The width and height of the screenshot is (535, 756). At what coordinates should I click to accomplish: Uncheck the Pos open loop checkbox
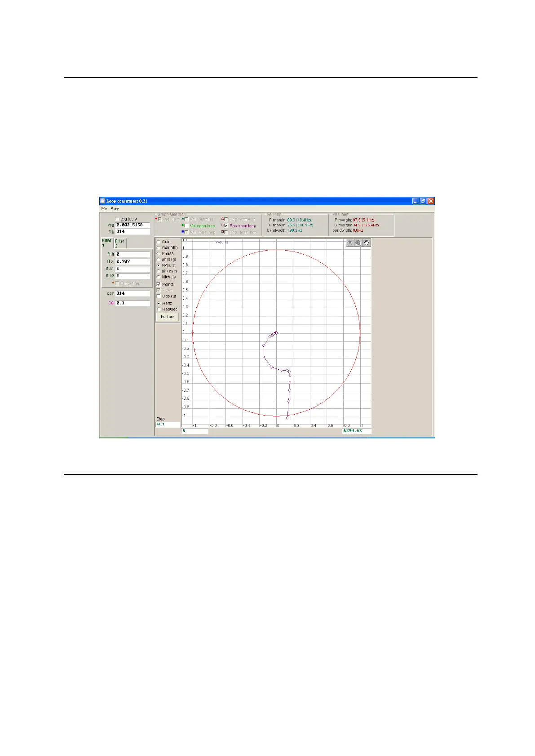(x=226, y=225)
